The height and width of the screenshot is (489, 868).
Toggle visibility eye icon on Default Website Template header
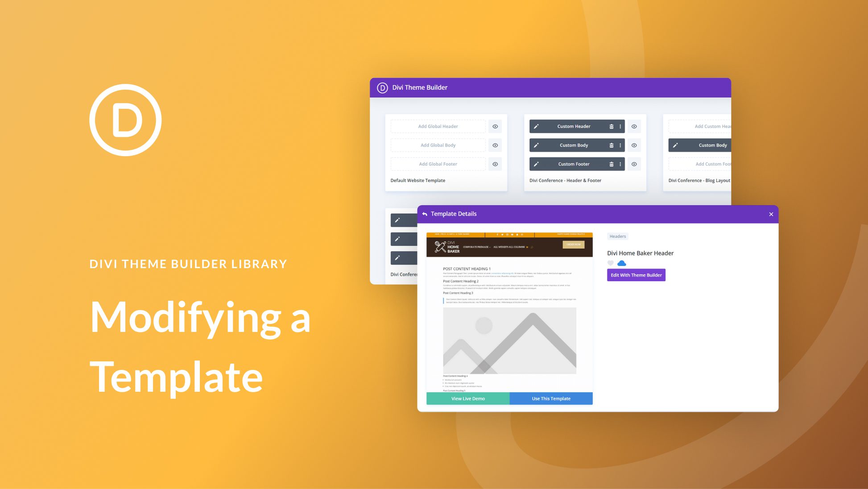(x=495, y=126)
